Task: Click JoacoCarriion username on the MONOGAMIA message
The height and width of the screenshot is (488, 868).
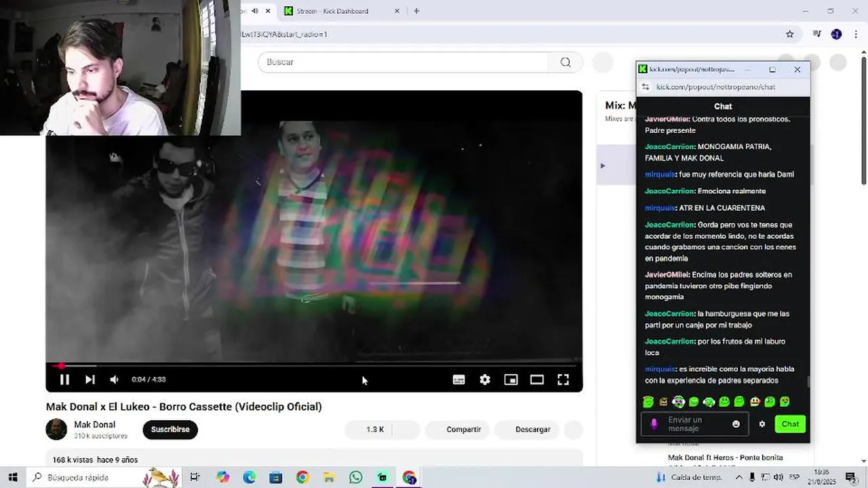Action: point(669,146)
